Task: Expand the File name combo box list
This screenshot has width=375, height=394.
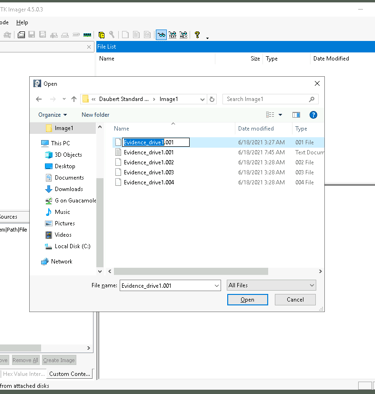Action: click(x=216, y=286)
